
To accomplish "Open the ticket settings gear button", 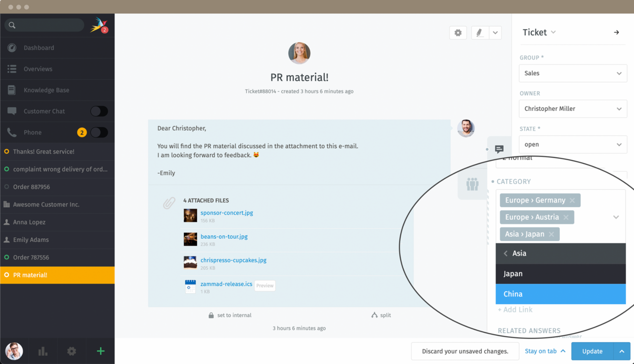I will coord(458,33).
